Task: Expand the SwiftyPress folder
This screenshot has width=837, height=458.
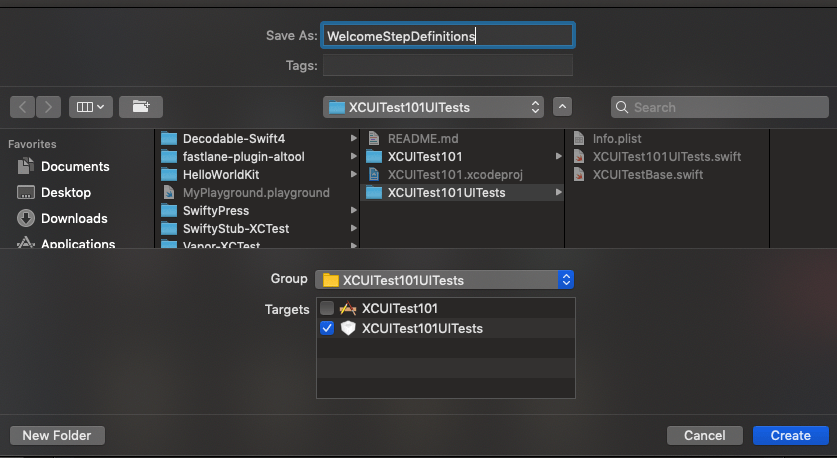Action: tap(353, 211)
